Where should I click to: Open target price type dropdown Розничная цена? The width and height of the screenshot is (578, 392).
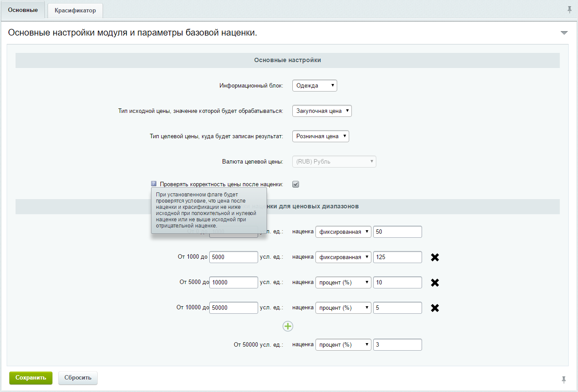point(320,136)
